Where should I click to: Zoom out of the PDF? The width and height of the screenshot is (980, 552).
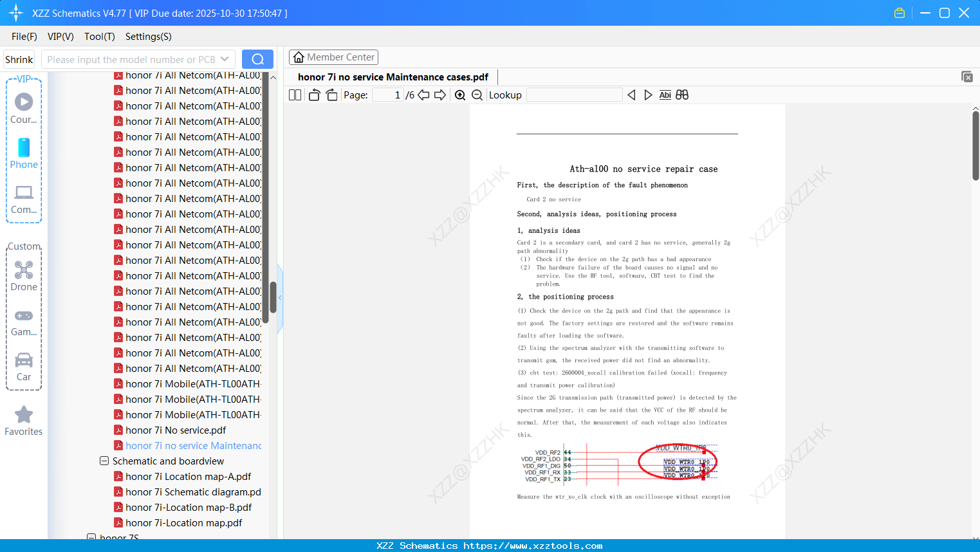pyautogui.click(x=477, y=95)
